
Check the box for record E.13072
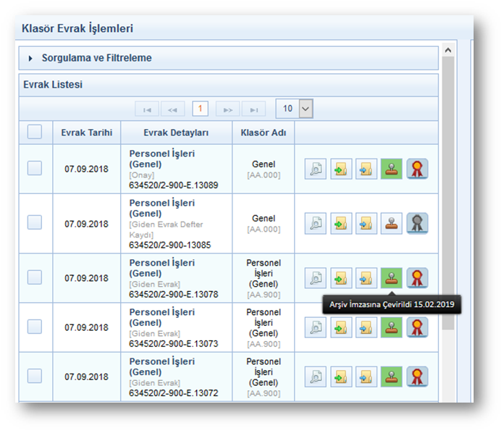tap(35, 376)
